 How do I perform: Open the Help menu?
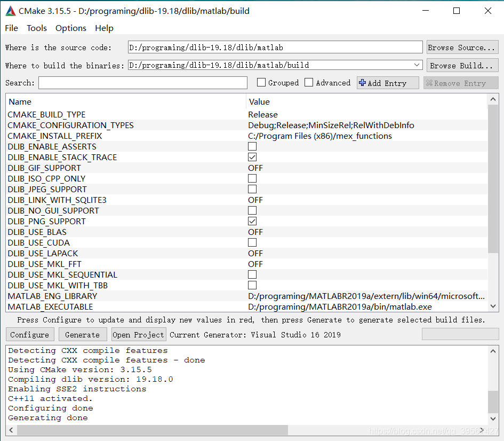point(104,28)
